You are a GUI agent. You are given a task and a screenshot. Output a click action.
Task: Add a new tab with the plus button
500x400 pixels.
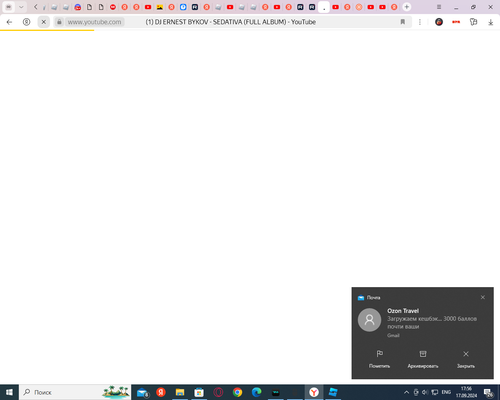click(407, 7)
